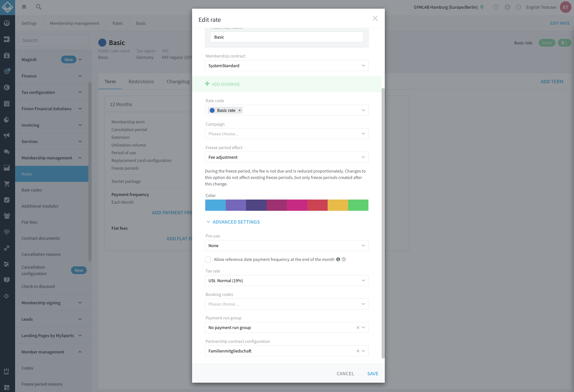The height and width of the screenshot is (392, 574).
Task: Switch to the Changelog tab
Action: (178, 82)
